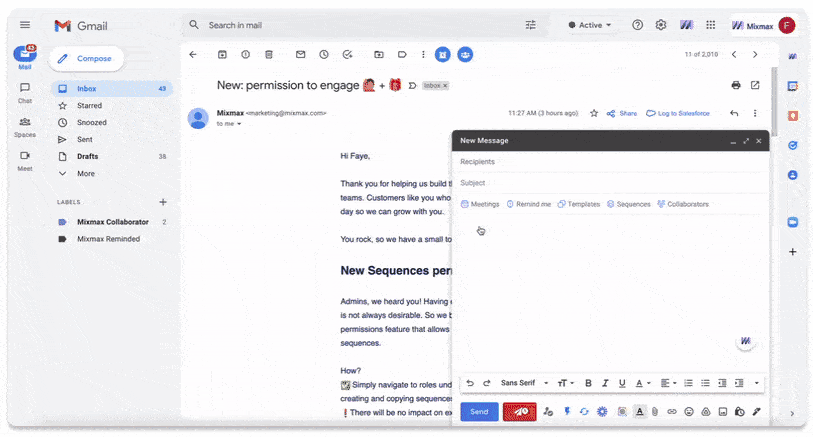This screenshot has width=813, height=437.
Task: Click the blue Mixmax gear icon in compose
Action: (602, 412)
